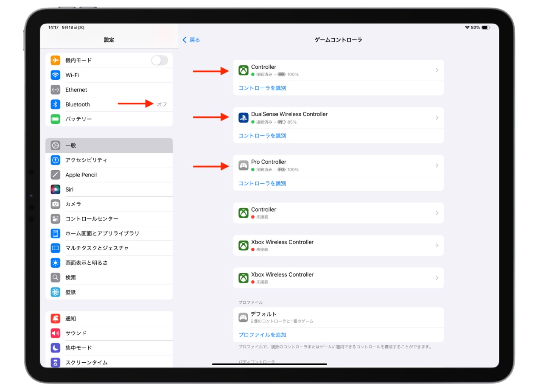Tap the ホーム画面とアプリライブラリ icon
543x392 pixels.
(56, 233)
